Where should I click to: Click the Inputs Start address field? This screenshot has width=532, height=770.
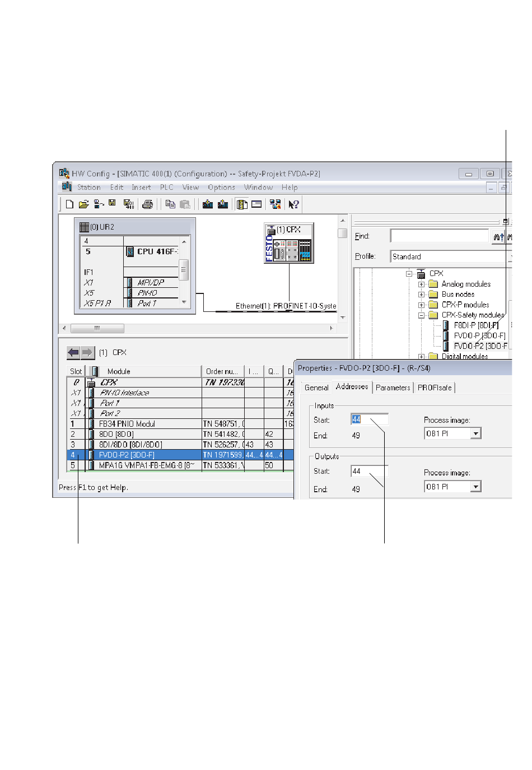[370, 419]
